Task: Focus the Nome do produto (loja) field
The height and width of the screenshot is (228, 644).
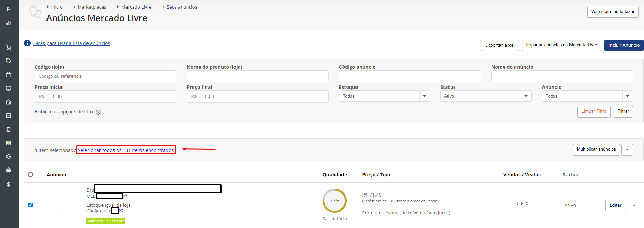Action: pos(258,76)
